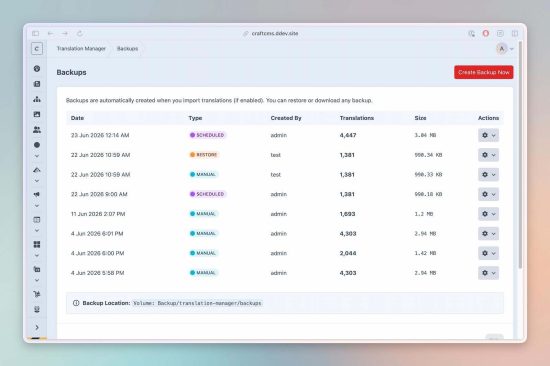
Task: Click the size value '1.2 MB'
Action: point(424,214)
